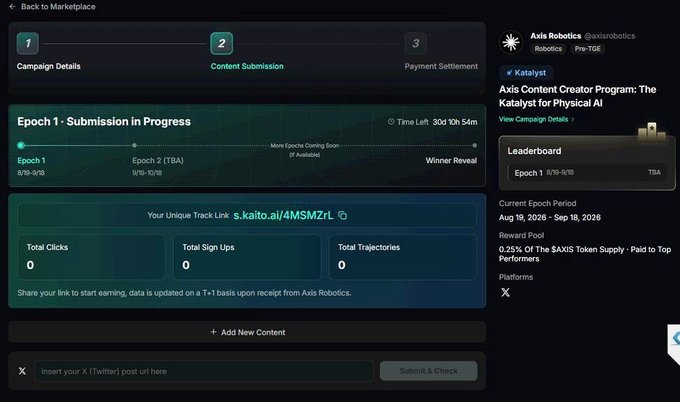Click the Katalyst badge
The width and height of the screenshot is (680, 402).
click(x=526, y=73)
